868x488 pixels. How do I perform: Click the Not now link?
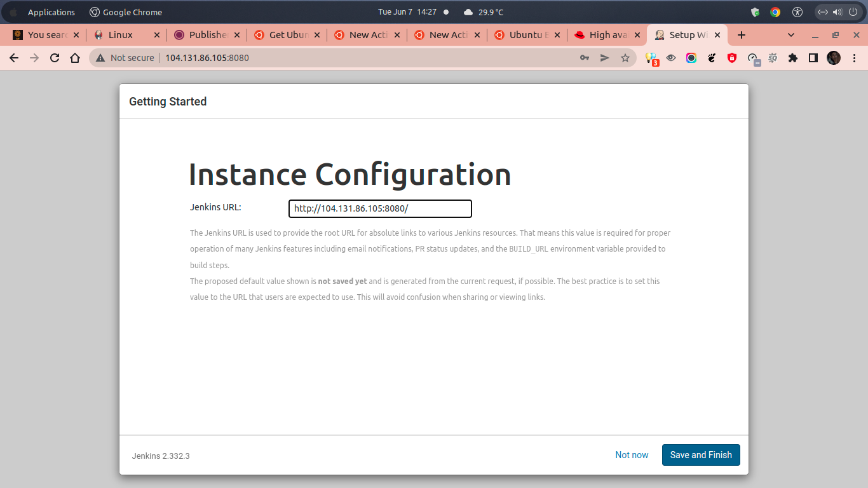pos(632,455)
